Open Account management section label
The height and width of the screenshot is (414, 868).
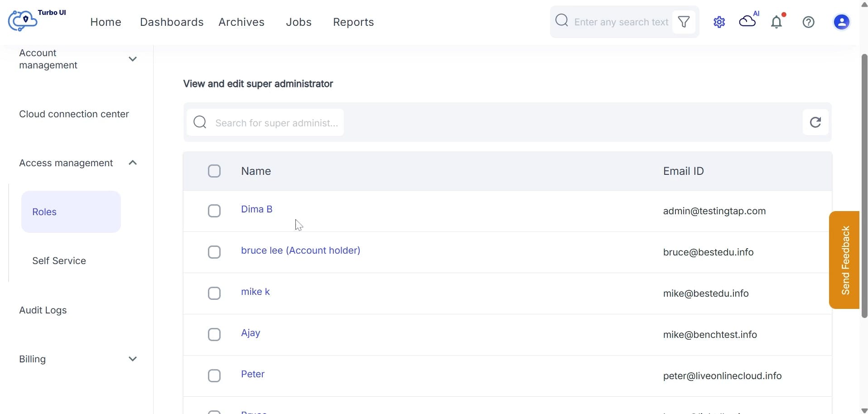coord(48,59)
